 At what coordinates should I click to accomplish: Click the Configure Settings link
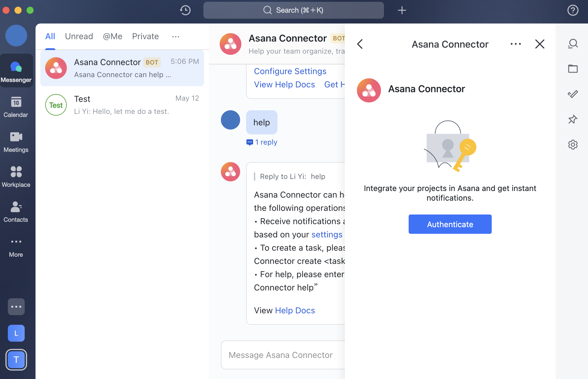click(x=290, y=71)
